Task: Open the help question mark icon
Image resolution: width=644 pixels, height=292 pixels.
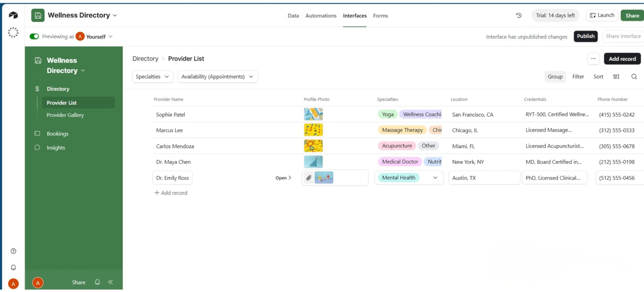Action: pos(13,251)
